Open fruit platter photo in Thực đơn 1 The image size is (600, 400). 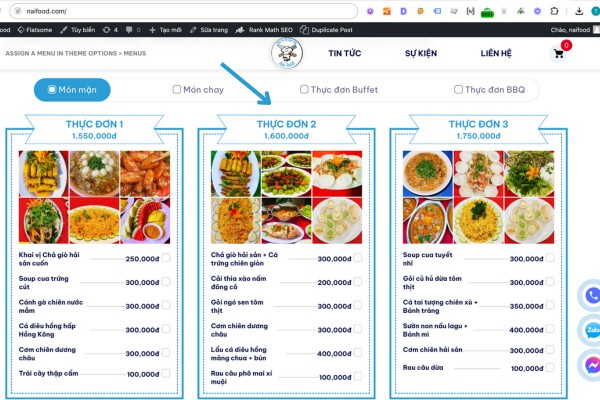[145, 220]
